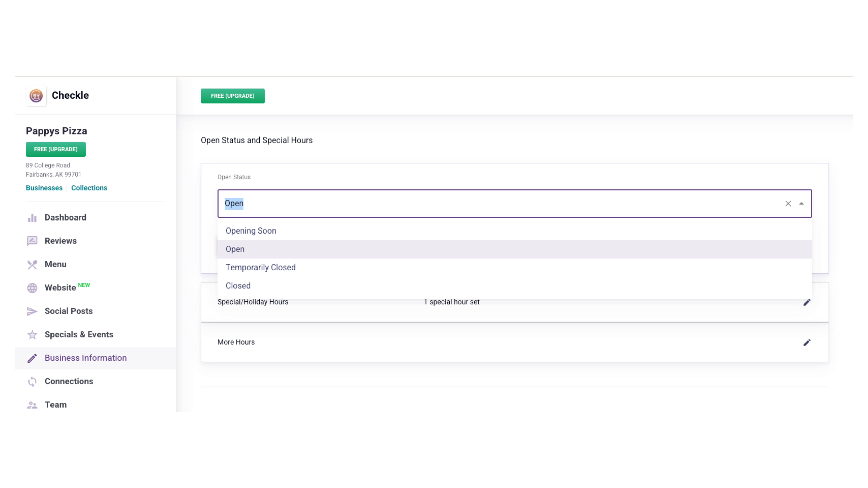Click the 'Fairbanks, AK 99701' text
This screenshot has height=488, width=868.
(54, 175)
